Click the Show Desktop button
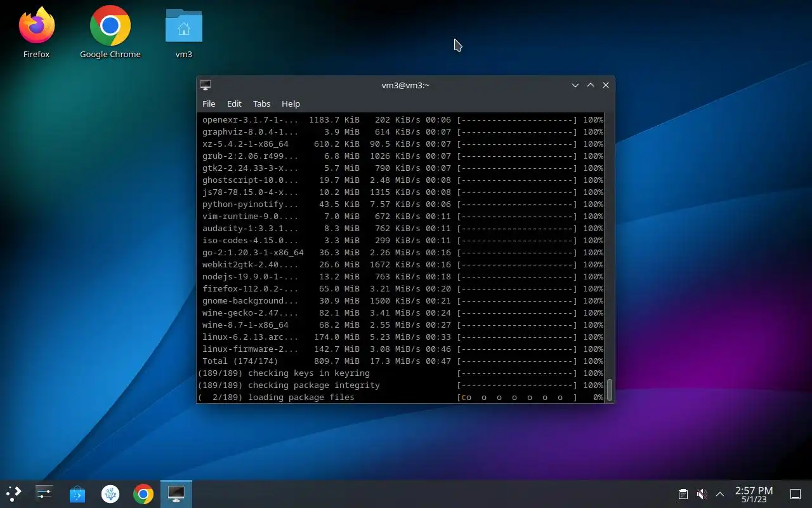Viewport: 812px width, 508px height. click(x=795, y=494)
